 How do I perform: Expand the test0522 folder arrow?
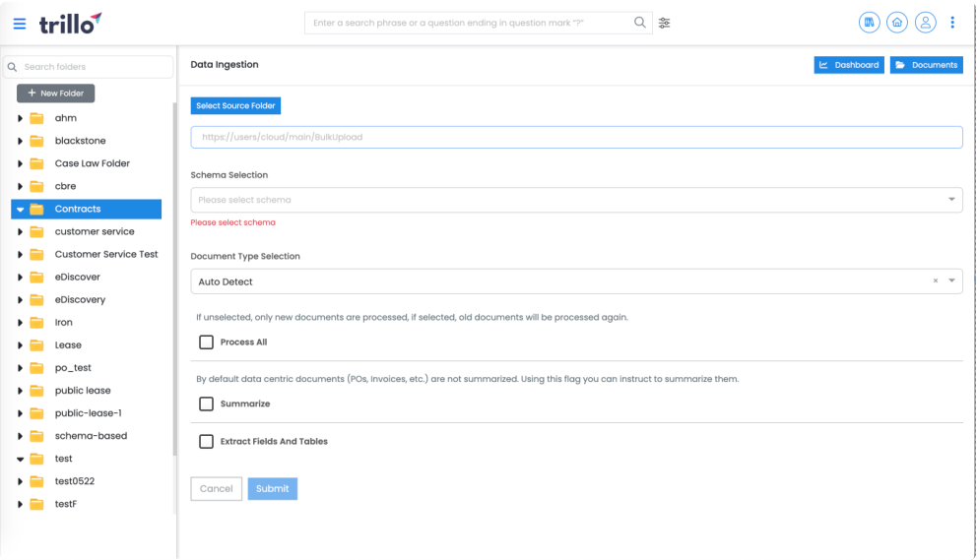pos(20,481)
